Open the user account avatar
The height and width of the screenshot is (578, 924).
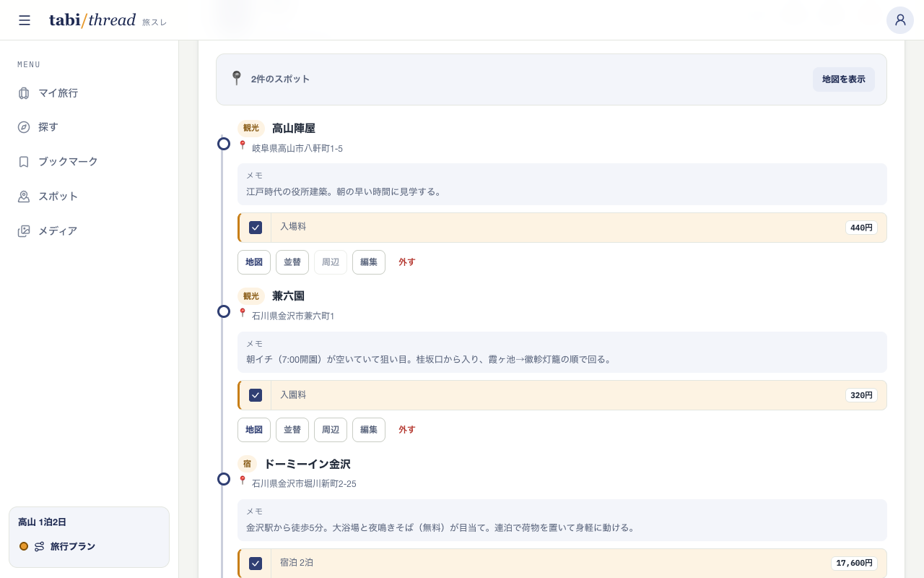900,20
